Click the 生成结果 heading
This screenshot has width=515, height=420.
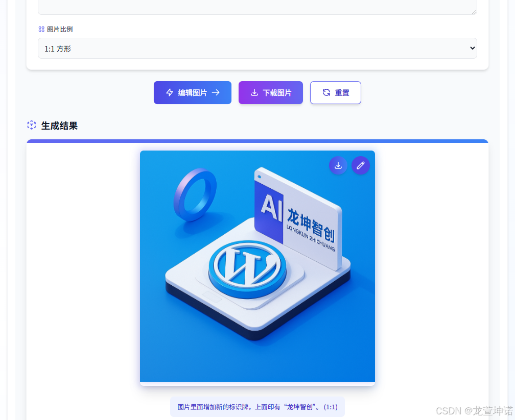[59, 126]
